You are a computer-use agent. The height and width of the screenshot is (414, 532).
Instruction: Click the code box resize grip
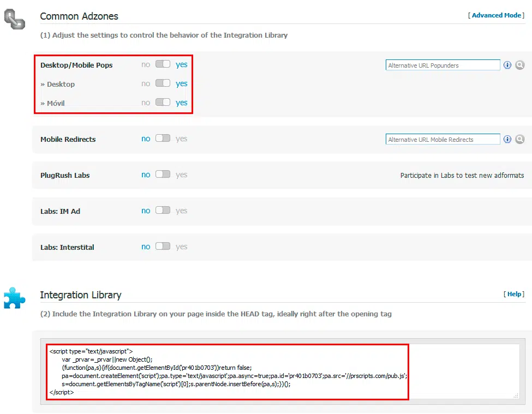(x=516, y=395)
